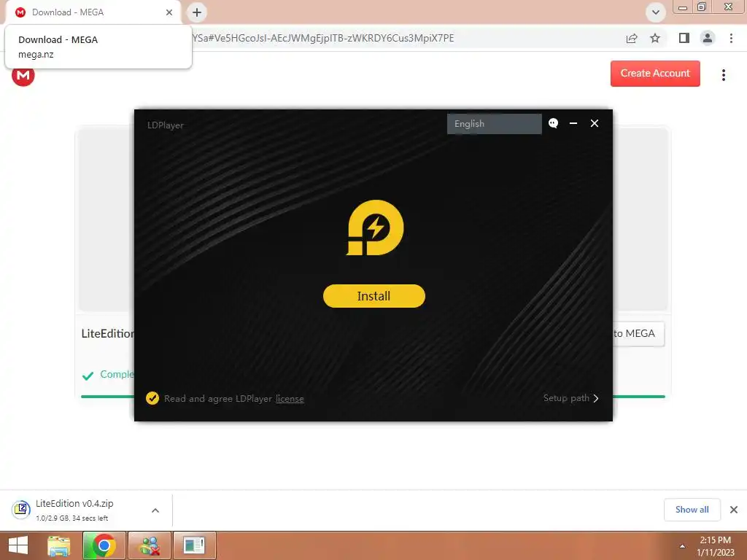747x560 pixels.
Task: Show hidden system tray icons
Action: (x=682, y=546)
